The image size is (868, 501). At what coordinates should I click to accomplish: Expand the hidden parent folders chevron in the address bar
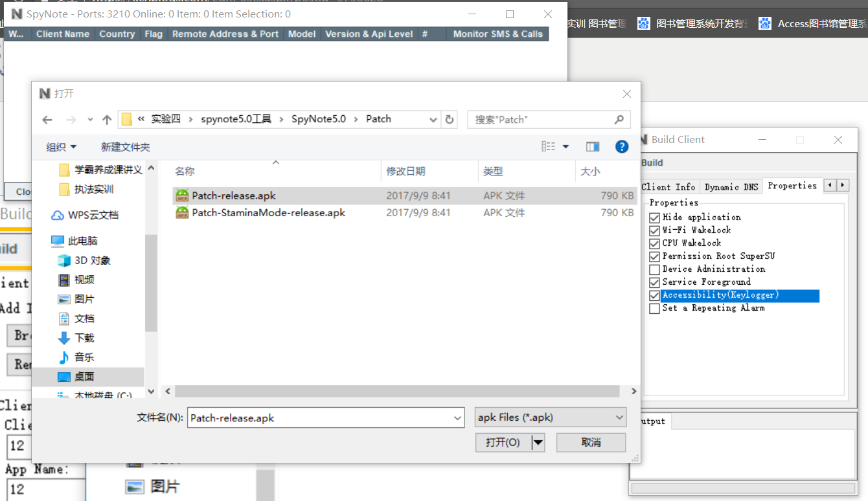141,119
